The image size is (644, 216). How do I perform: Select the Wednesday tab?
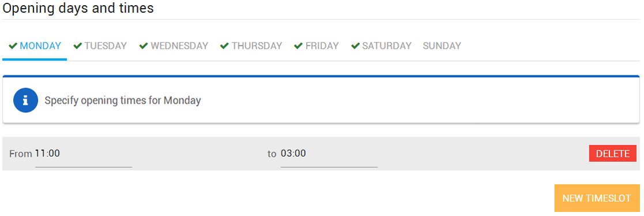coord(179,46)
